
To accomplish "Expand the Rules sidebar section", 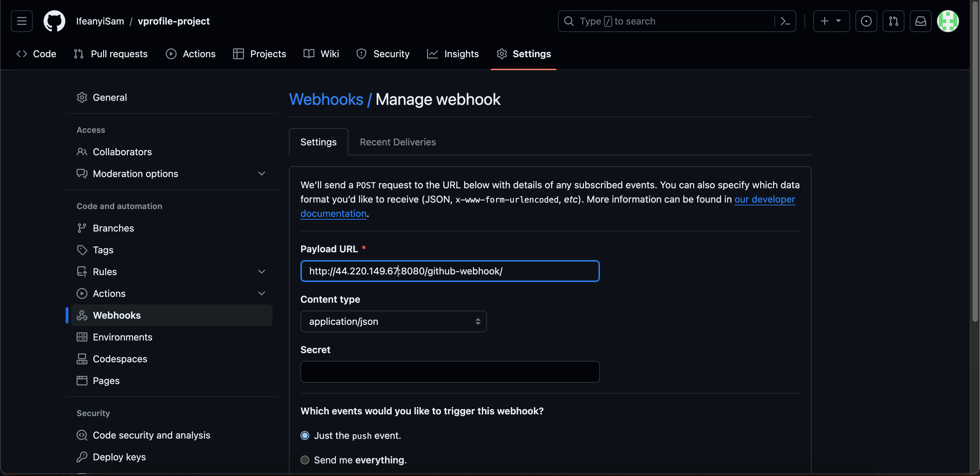I will [261, 271].
